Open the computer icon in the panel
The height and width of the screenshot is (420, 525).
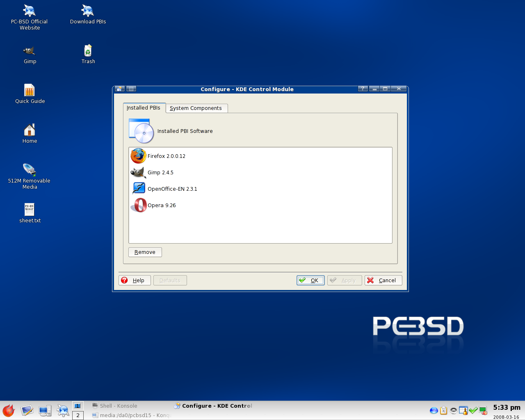pos(45,411)
